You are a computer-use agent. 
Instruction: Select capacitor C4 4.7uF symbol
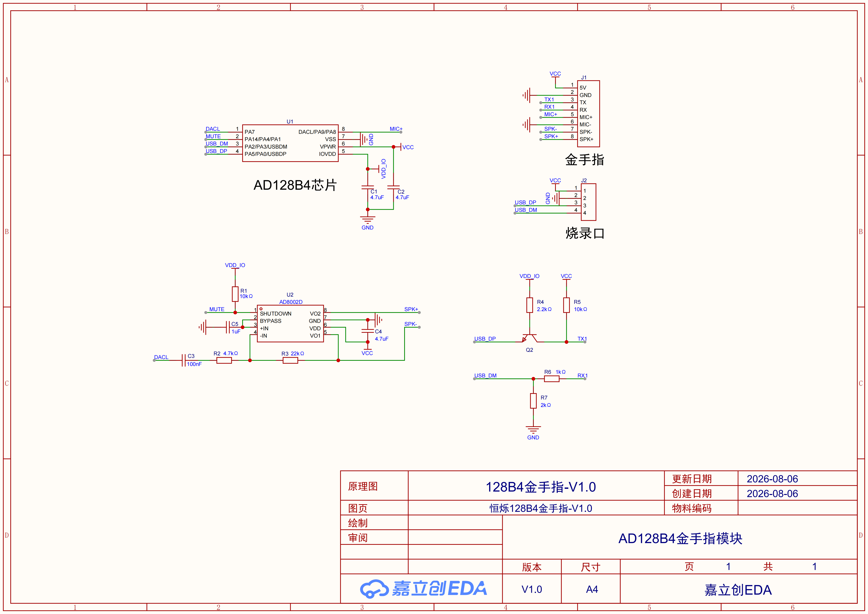click(x=367, y=331)
